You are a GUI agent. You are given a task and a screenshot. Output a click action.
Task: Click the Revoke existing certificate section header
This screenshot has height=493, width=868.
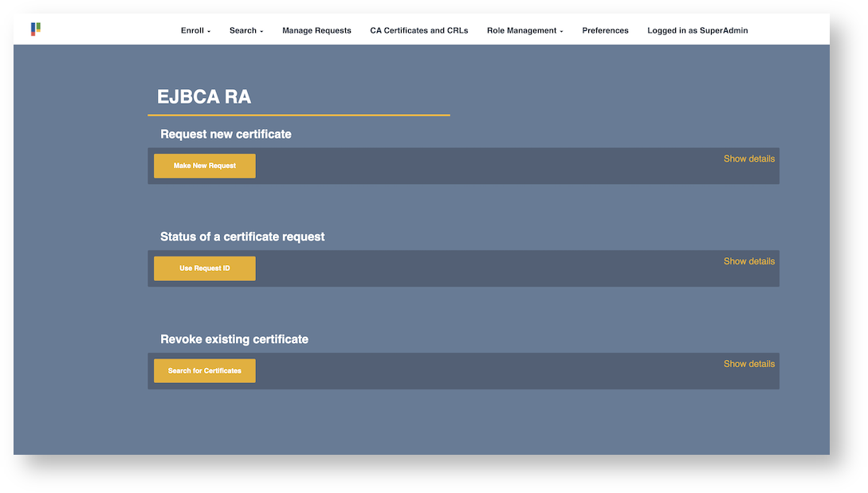click(x=234, y=338)
